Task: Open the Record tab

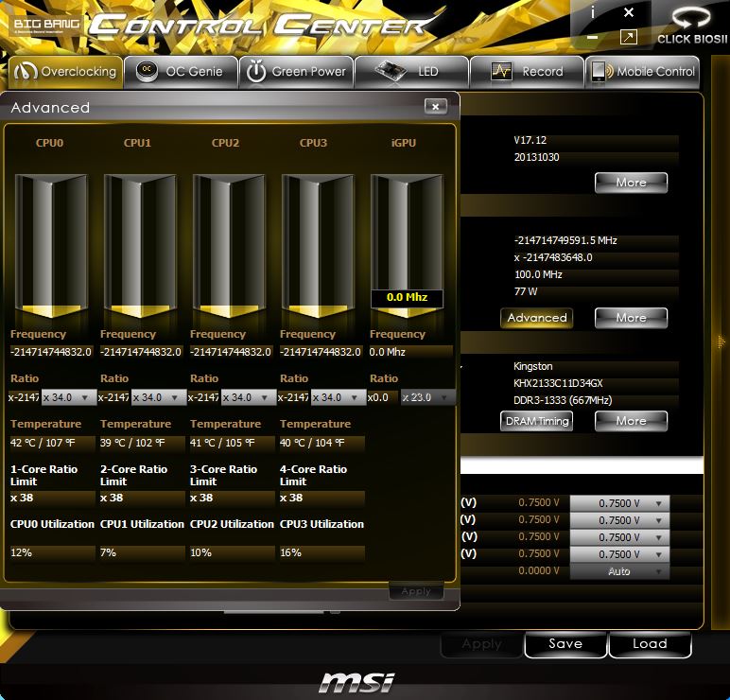Action: (527, 72)
